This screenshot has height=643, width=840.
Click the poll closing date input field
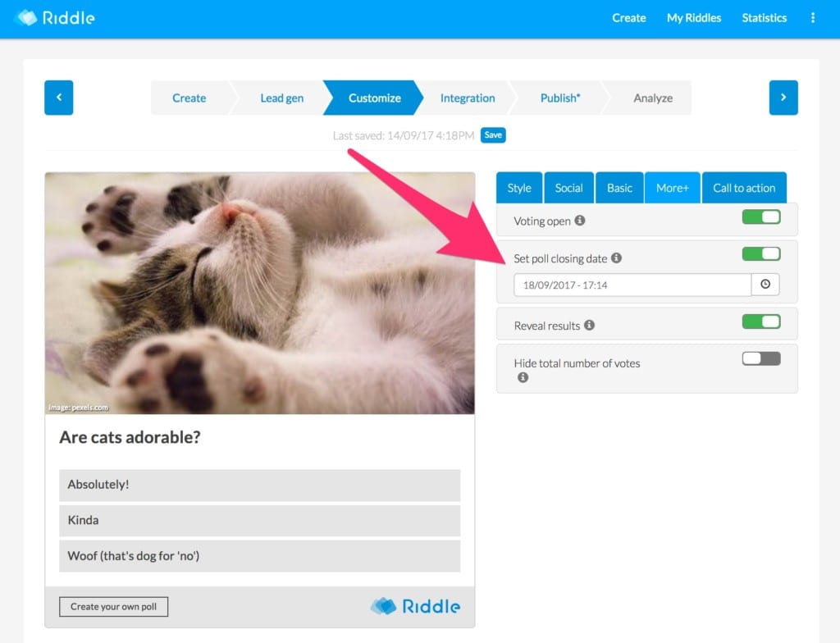point(632,285)
